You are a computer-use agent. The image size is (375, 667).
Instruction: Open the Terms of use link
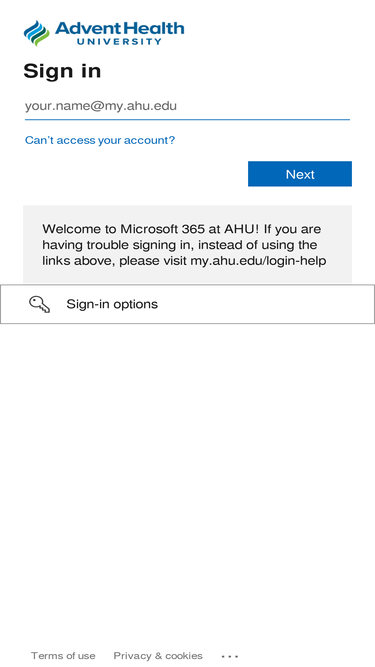point(63,656)
